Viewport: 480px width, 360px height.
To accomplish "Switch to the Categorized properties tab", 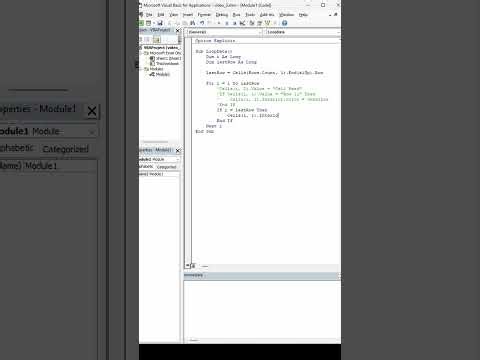I will pyautogui.click(x=166, y=167).
